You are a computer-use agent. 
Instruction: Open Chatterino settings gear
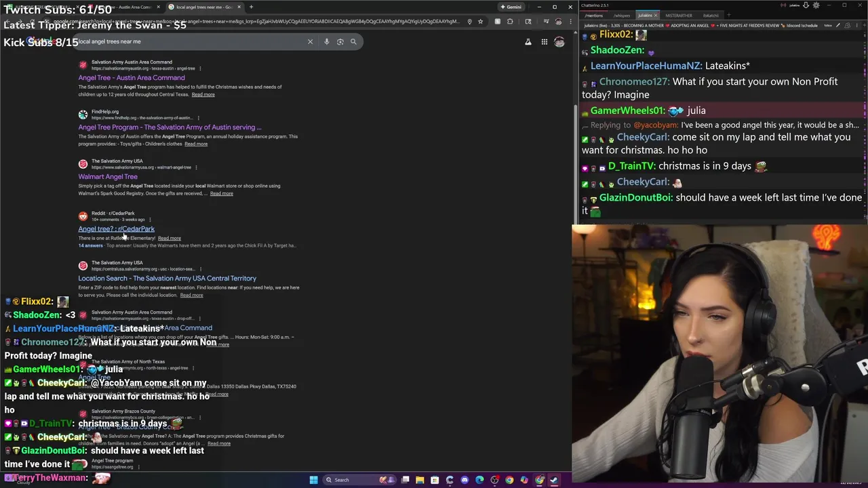pyautogui.click(x=816, y=5)
